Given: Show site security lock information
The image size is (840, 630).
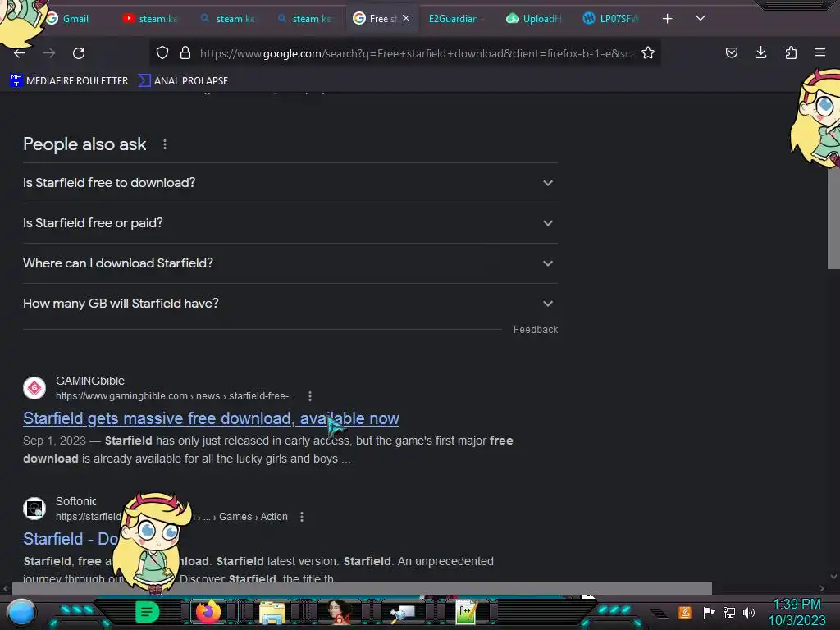Looking at the screenshot, I should 185,52.
